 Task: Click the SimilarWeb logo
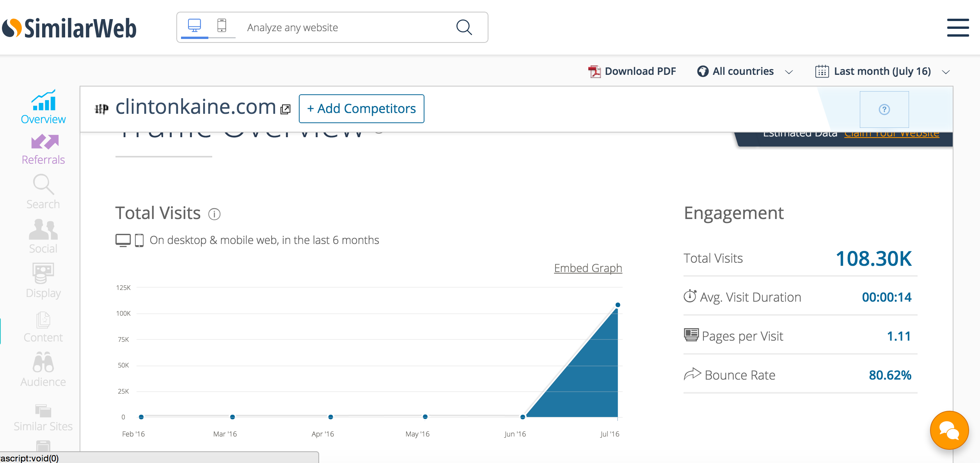[x=69, y=28]
